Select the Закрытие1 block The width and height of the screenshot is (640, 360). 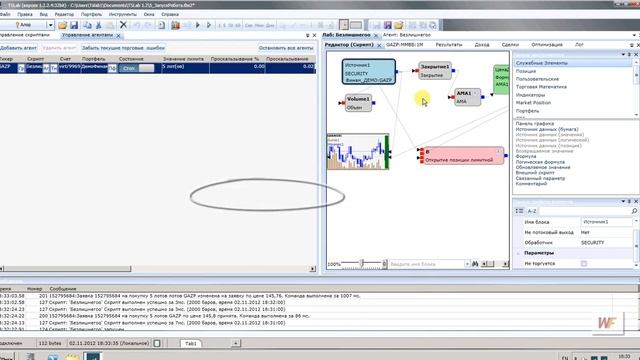[435, 71]
